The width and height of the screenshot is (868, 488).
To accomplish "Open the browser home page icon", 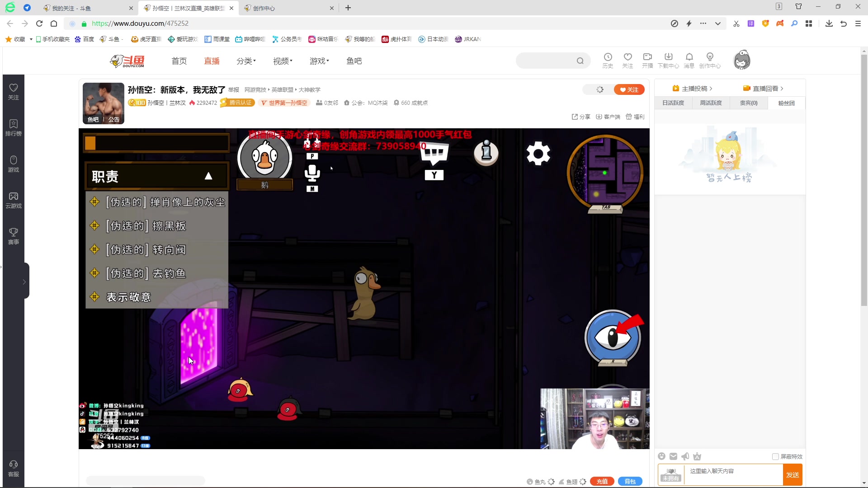I will (54, 23).
